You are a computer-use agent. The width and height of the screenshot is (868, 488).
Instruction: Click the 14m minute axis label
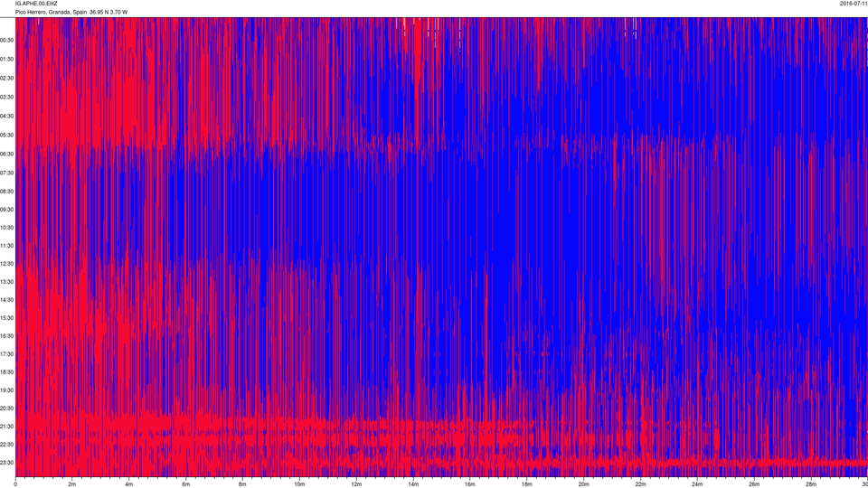click(413, 484)
